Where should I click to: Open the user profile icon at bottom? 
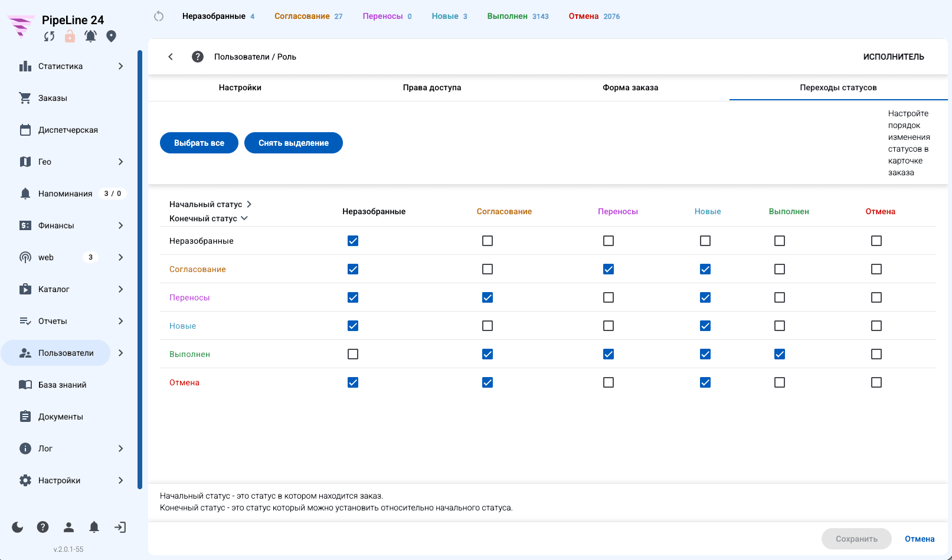click(x=69, y=527)
